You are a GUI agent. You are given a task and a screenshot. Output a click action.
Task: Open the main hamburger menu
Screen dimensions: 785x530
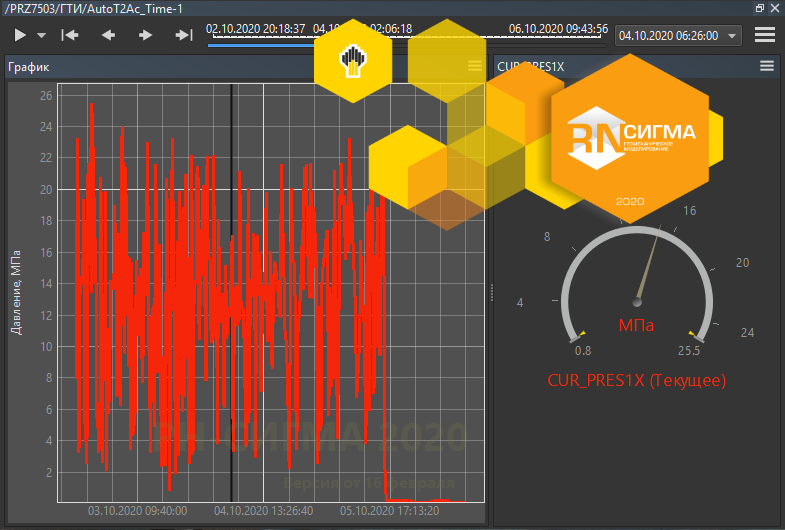(x=765, y=35)
